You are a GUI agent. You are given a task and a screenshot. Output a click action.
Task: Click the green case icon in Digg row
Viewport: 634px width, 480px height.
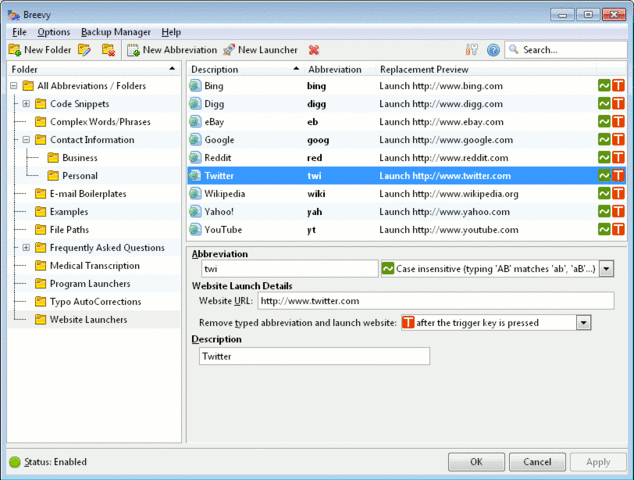pyautogui.click(x=604, y=104)
